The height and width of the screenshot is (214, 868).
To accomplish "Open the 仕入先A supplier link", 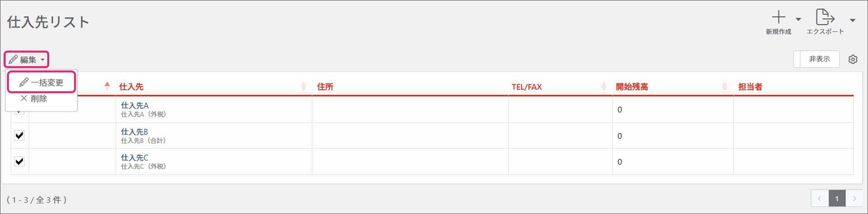I will [x=135, y=106].
